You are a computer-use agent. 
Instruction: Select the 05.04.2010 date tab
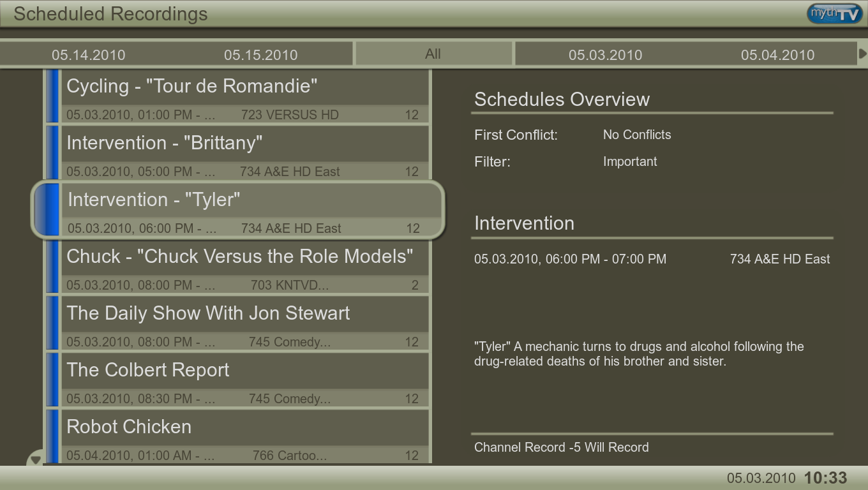(777, 55)
